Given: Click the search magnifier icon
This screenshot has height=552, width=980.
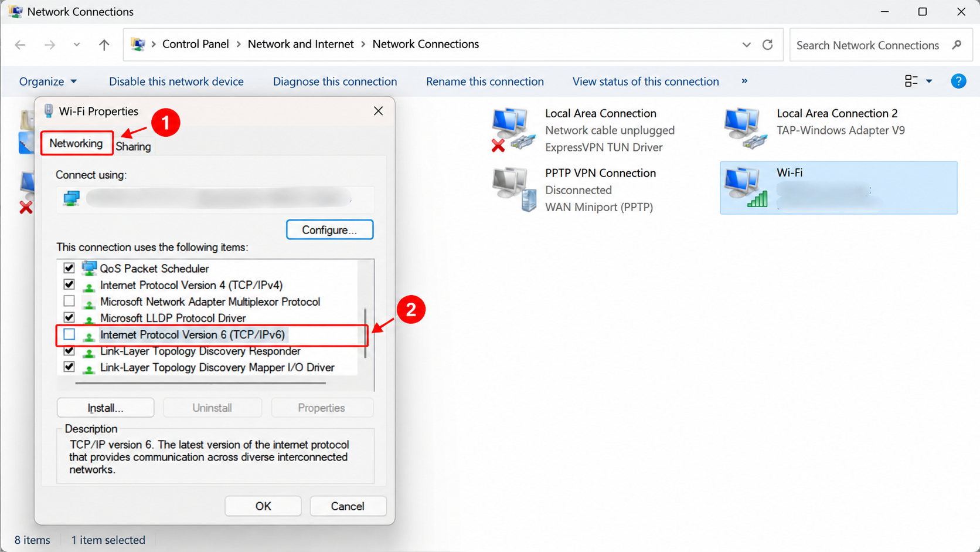Looking at the screenshot, I should 957,45.
